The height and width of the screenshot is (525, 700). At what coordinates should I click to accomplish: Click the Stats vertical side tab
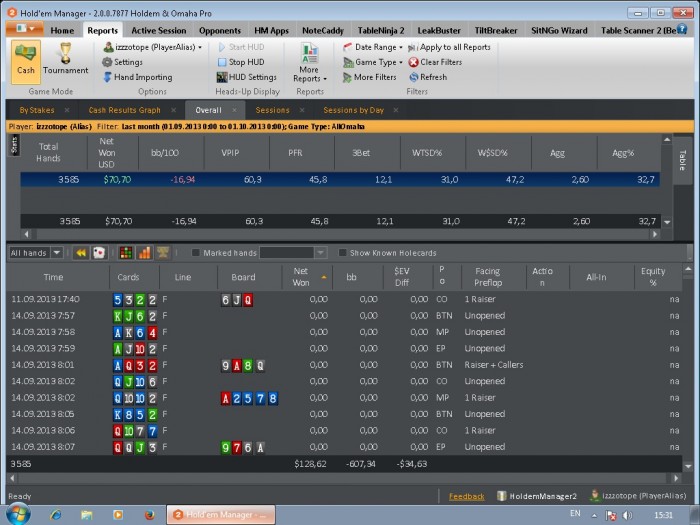pyautogui.click(x=14, y=145)
